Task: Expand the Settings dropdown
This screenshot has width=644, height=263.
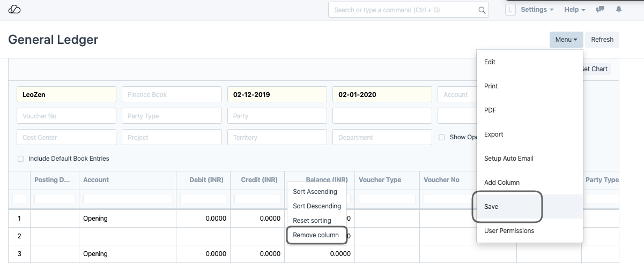Action: click(x=537, y=10)
